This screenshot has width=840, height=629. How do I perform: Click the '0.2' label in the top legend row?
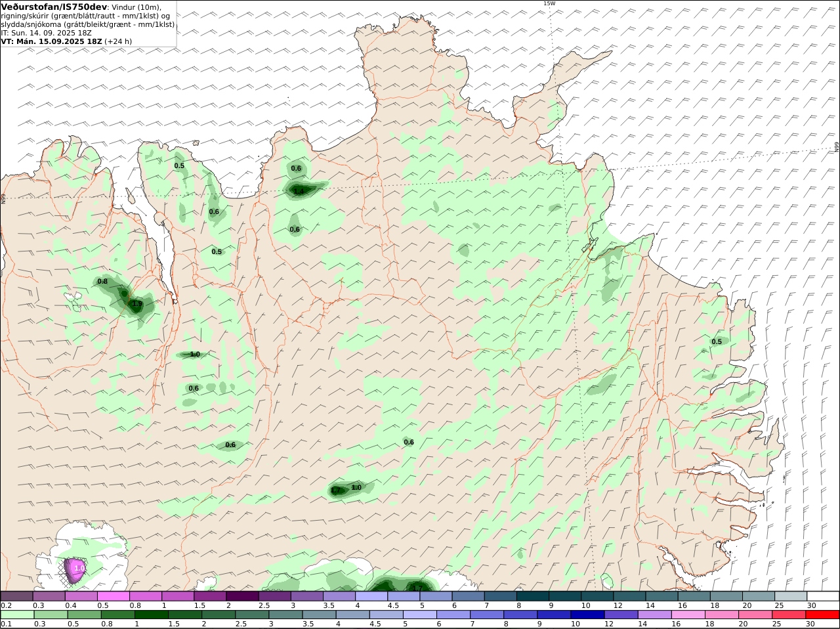pyautogui.click(x=6, y=605)
